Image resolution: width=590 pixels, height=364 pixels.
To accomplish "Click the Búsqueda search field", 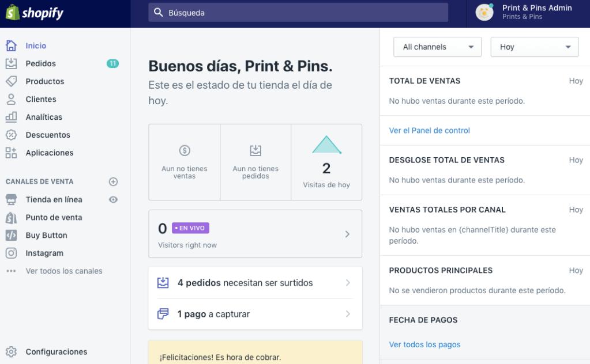I will [298, 13].
